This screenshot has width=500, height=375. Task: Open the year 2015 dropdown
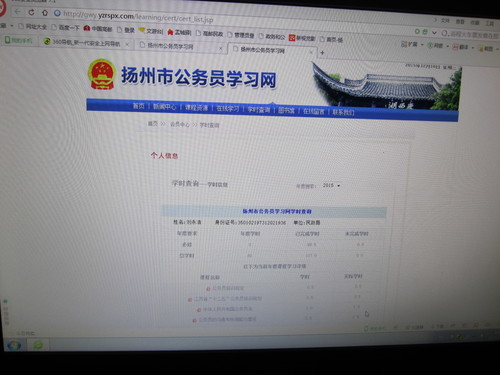pyautogui.click(x=332, y=185)
